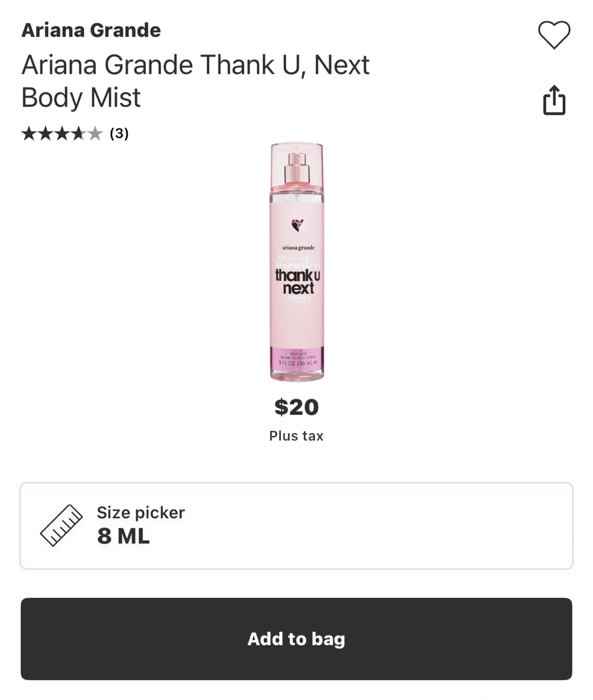This screenshot has height=700, width=593.
Task: Open the Ariana Grande brand link
Action: point(91,30)
